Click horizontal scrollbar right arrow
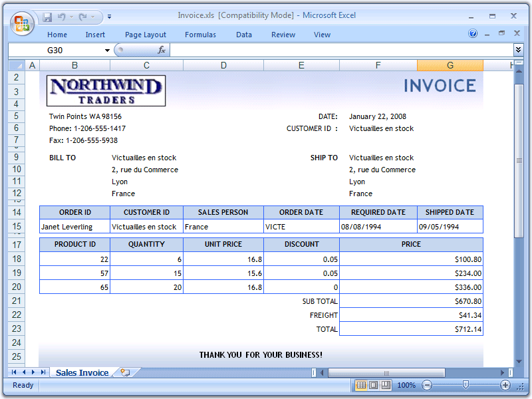The height and width of the screenshot is (399, 532). pos(503,372)
